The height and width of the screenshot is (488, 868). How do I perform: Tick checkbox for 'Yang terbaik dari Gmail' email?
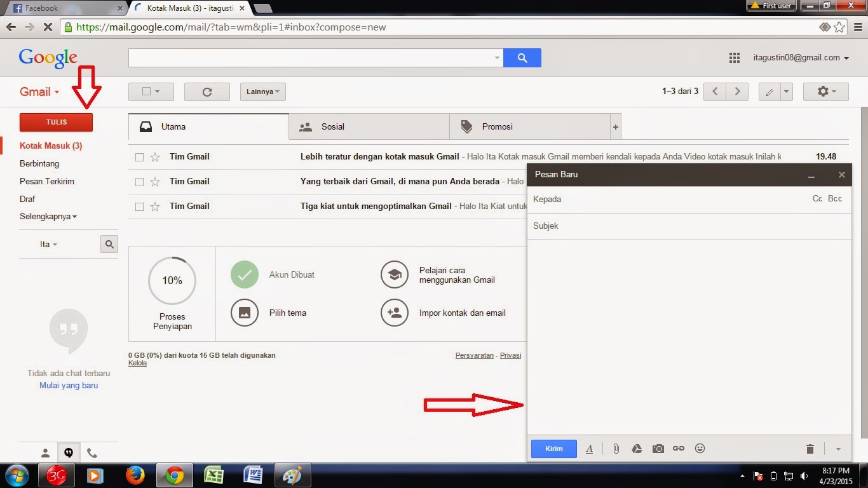[x=139, y=182]
